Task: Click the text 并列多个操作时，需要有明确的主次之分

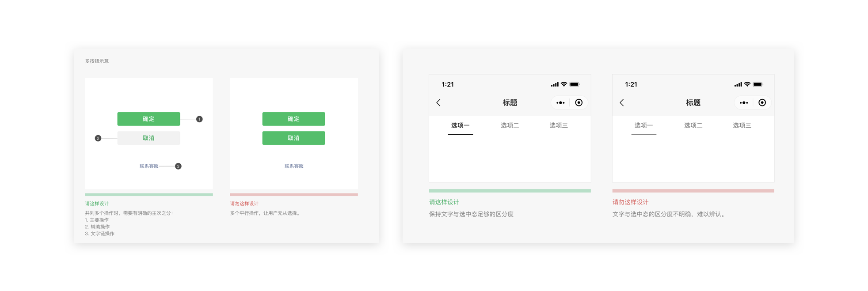Action: tap(128, 213)
